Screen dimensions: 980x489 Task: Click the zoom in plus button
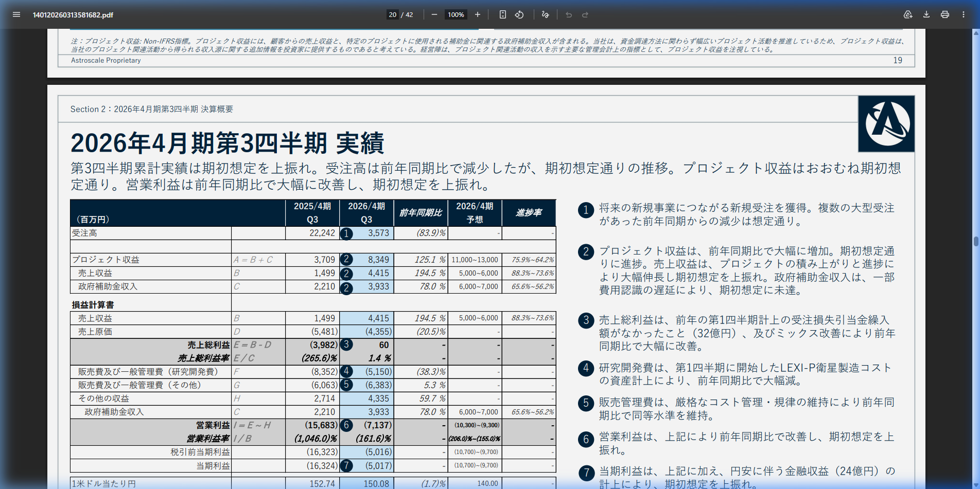point(478,14)
